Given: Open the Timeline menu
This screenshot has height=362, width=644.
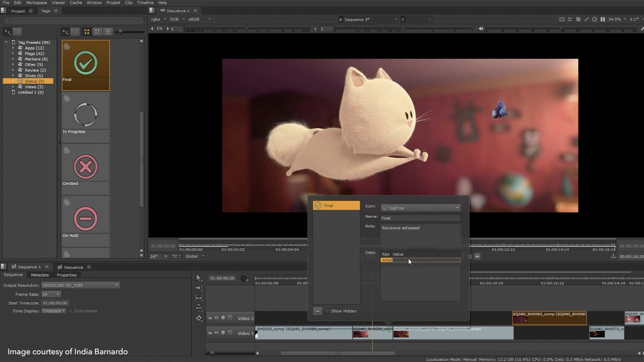Looking at the screenshot, I should (145, 3).
